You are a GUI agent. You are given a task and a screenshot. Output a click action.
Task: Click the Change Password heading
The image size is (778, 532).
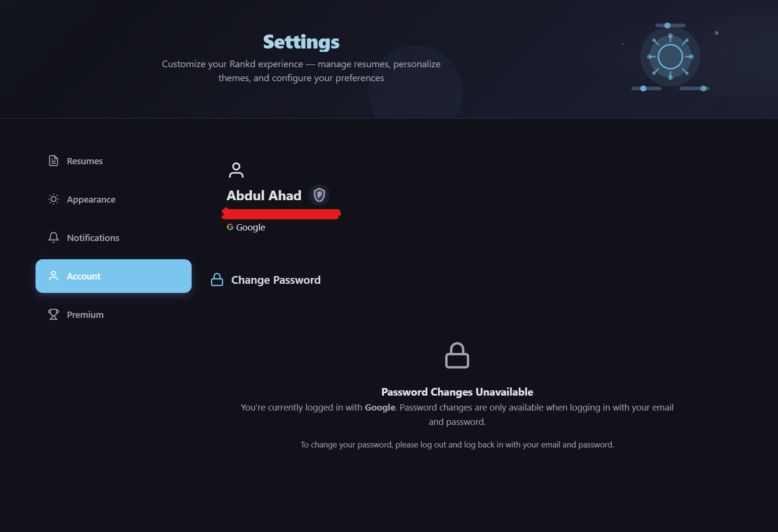[275, 279]
